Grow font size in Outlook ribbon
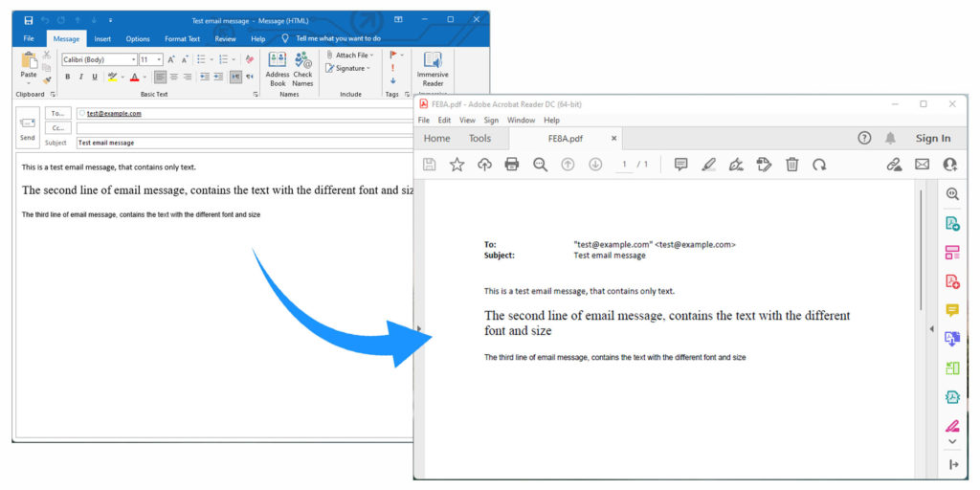Viewport: 980px width, 490px height. click(171, 59)
